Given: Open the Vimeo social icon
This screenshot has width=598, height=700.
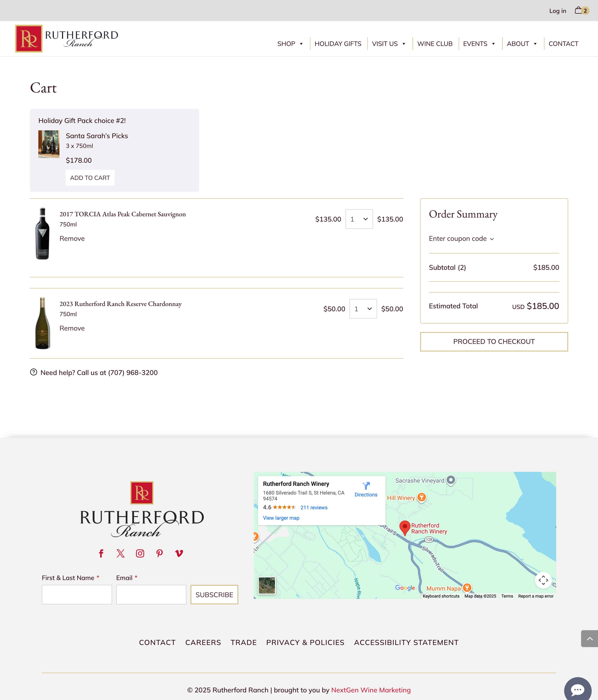Looking at the screenshot, I should tap(179, 553).
